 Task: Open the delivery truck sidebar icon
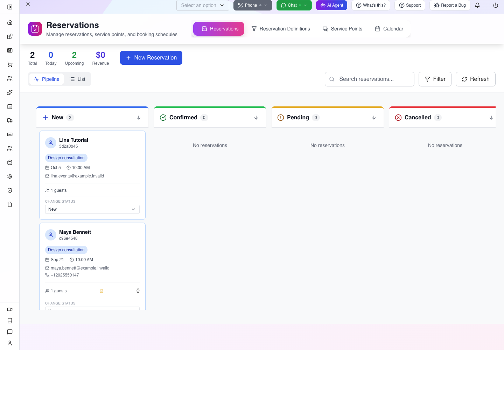[x=10, y=120]
